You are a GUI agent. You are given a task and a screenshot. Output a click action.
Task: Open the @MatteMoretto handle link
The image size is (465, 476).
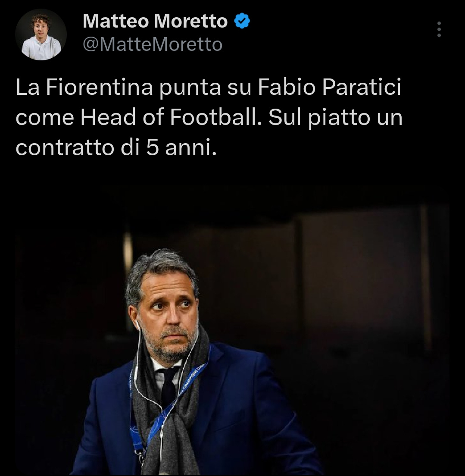click(153, 44)
